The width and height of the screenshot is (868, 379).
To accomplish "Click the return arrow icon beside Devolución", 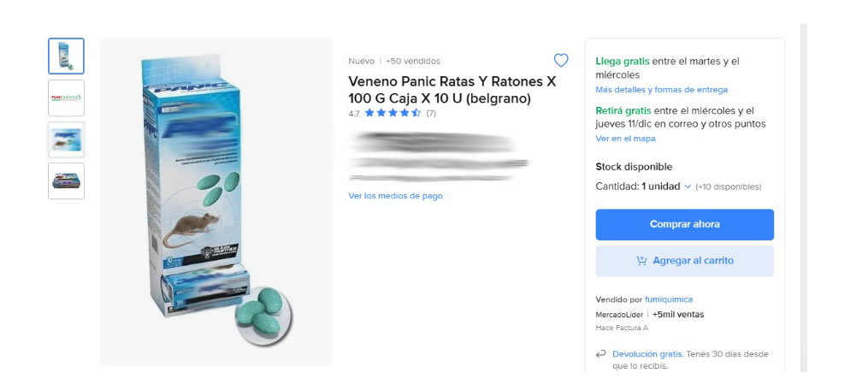I will [601, 354].
